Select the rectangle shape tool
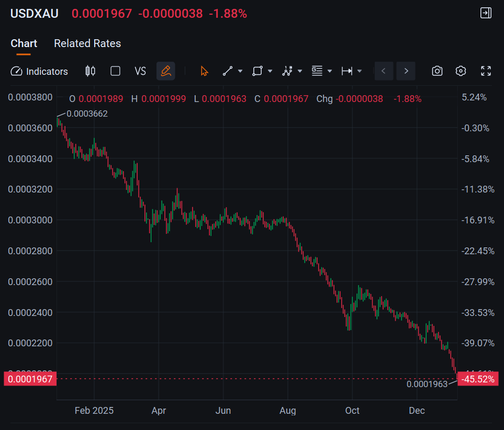 (x=257, y=71)
